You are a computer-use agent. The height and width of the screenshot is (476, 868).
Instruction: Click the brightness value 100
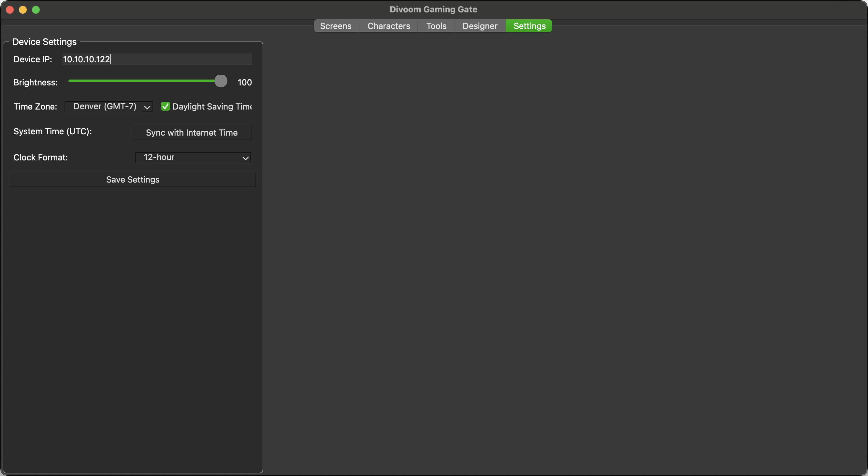tap(245, 82)
